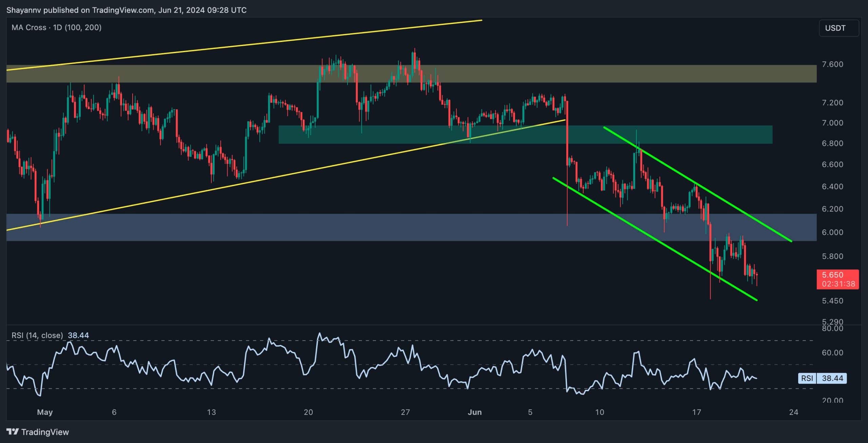Image resolution: width=868 pixels, height=443 pixels.
Task: Click the RSI value tag 38.44
Action: pyautogui.click(x=832, y=378)
